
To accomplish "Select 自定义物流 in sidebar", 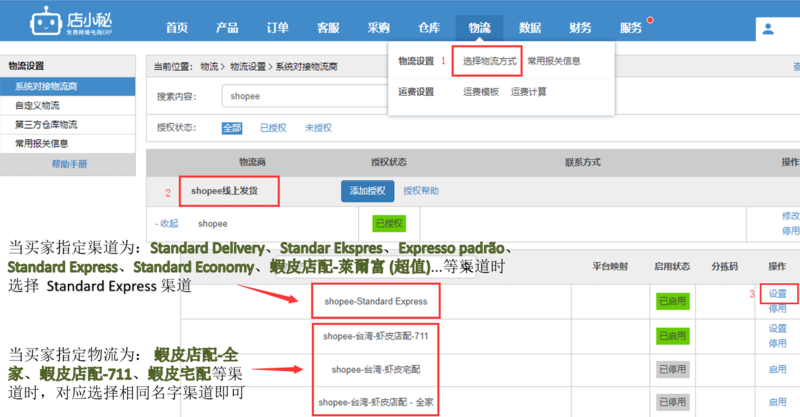I will pyautogui.click(x=68, y=105).
